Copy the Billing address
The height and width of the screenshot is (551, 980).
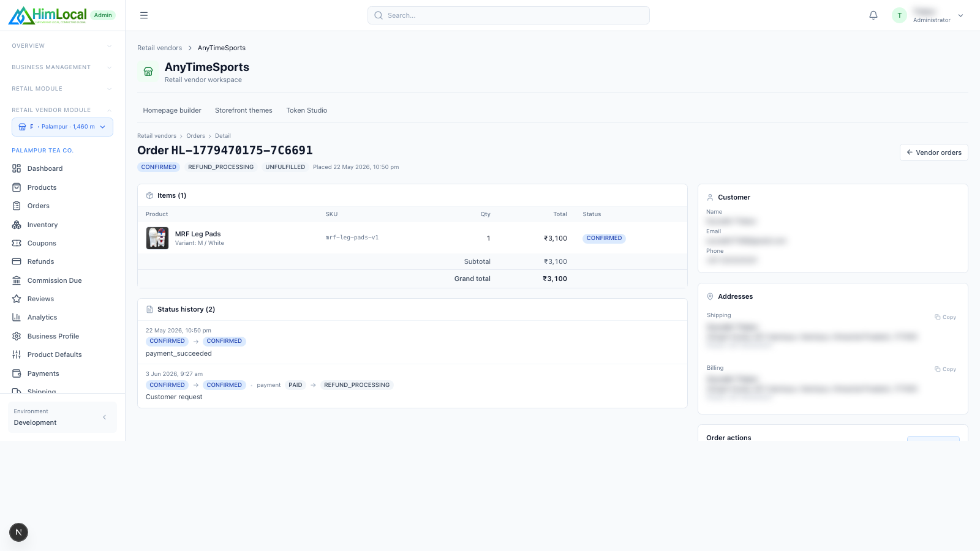click(x=945, y=369)
